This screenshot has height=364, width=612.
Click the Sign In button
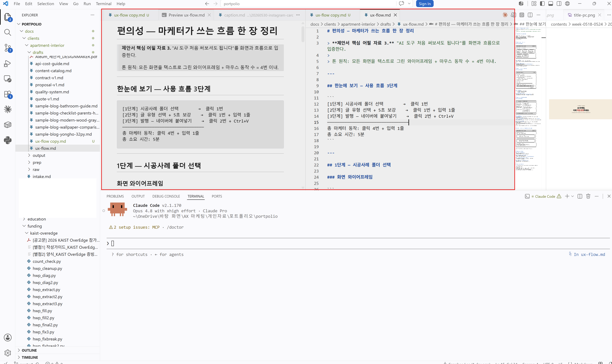[425, 4]
